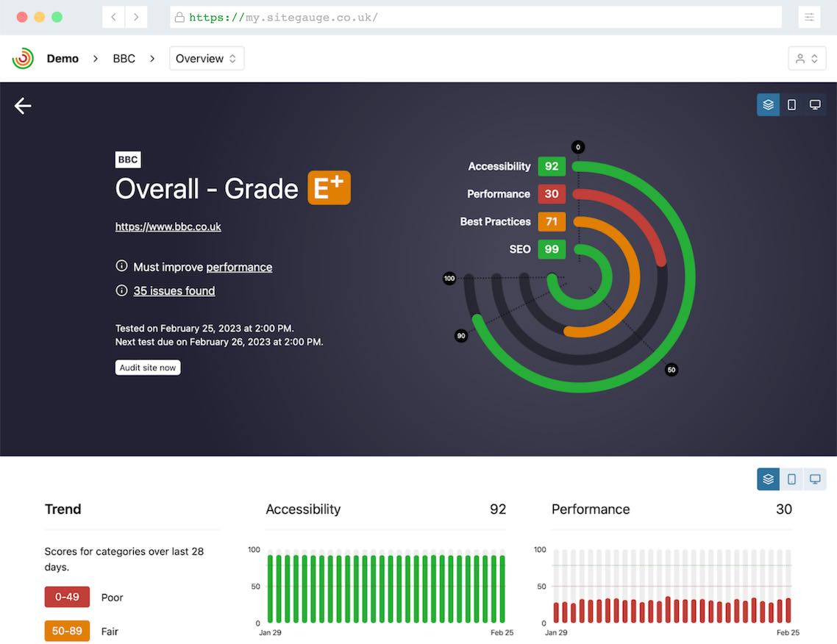Select combined layers view in Trend section
837x644 pixels.
(768, 479)
